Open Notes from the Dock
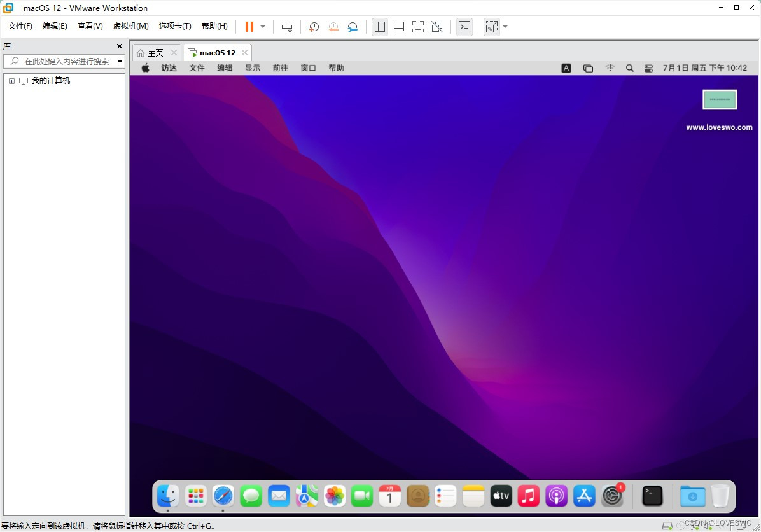The height and width of the screenshot is (532, 761). [x=473, y=496]
